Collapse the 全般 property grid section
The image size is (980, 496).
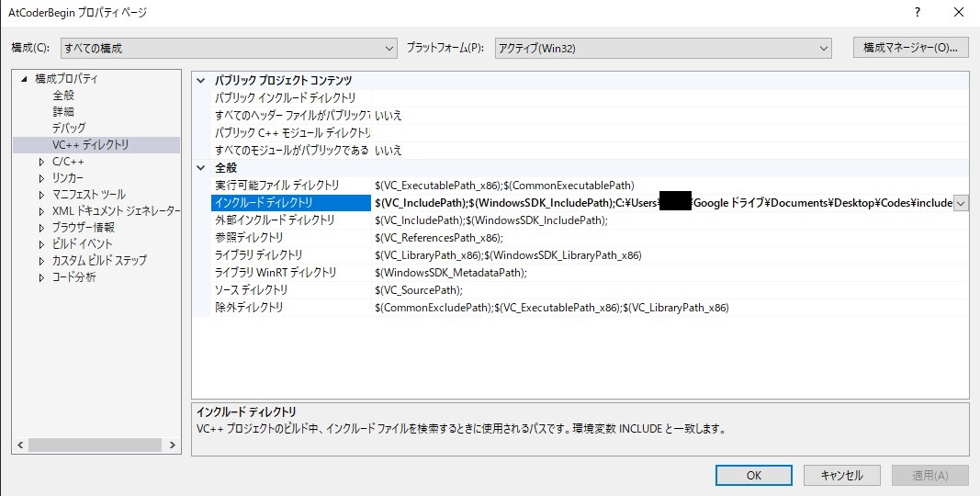point(200,167)
